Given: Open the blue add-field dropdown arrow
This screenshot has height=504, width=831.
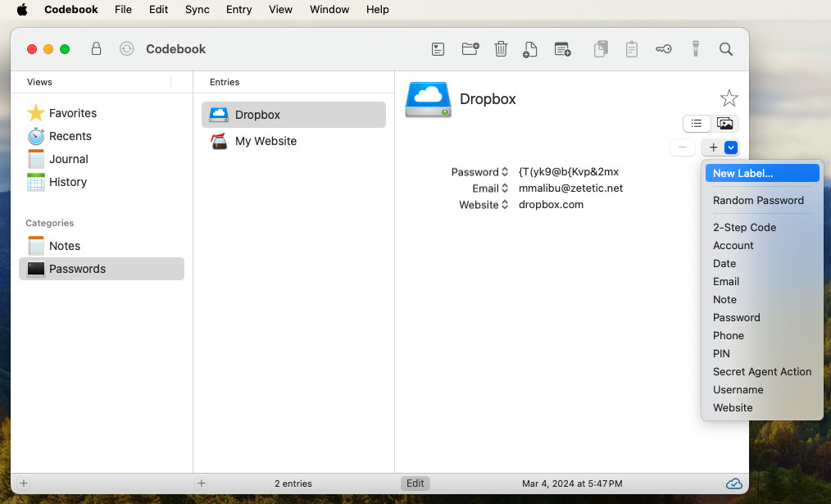Looking at the screenshot, I should tap(731, 148).
